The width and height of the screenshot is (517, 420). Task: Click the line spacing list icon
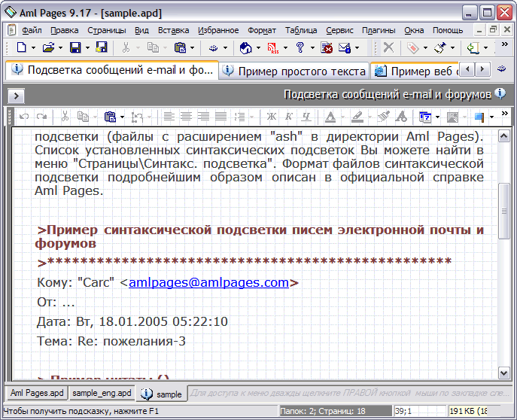click(x=240, y=117)
